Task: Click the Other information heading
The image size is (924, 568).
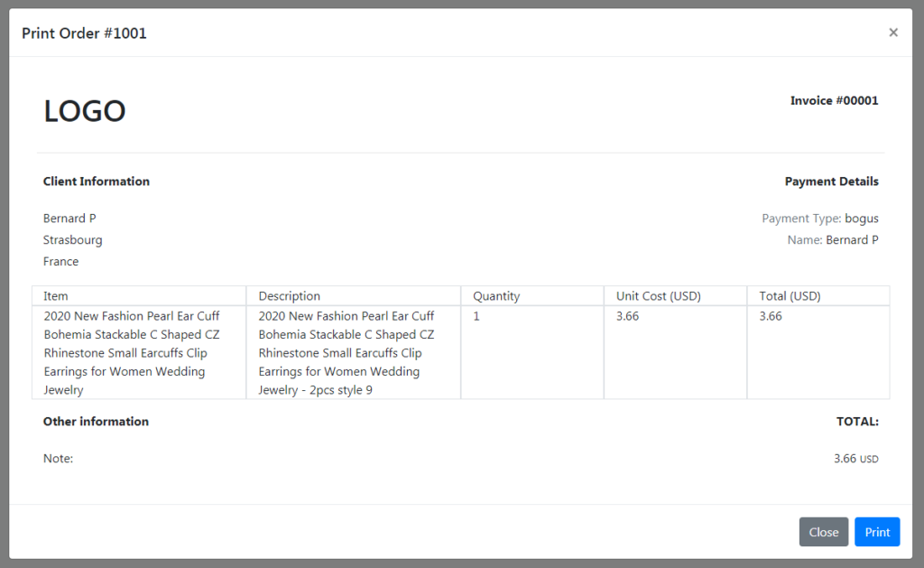Action: point(96,421)
